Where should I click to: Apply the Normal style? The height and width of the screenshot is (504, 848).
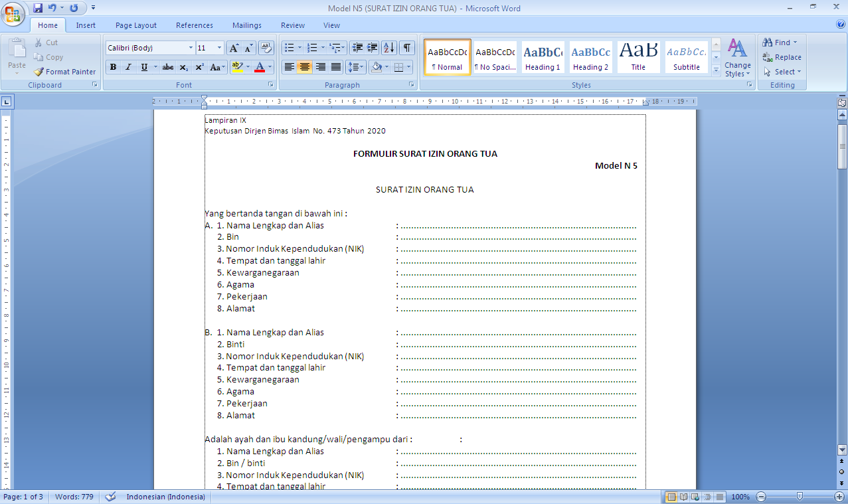(448, 57)
